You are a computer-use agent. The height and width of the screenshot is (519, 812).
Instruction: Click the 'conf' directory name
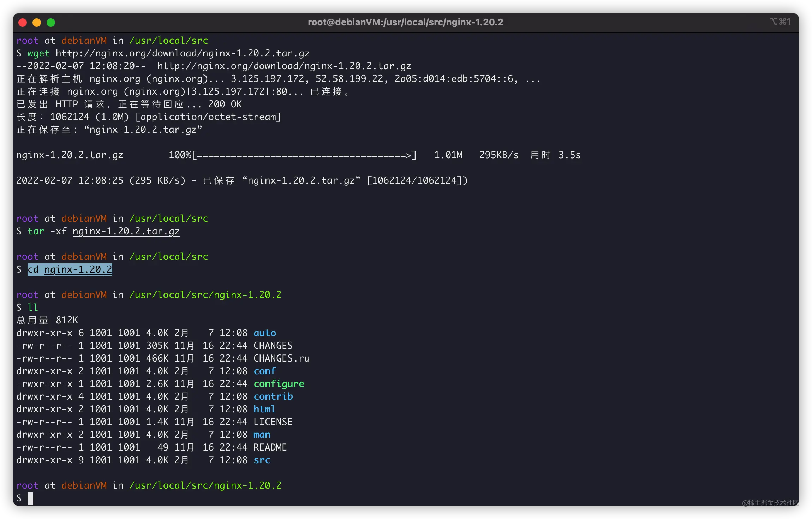point(265,371)
